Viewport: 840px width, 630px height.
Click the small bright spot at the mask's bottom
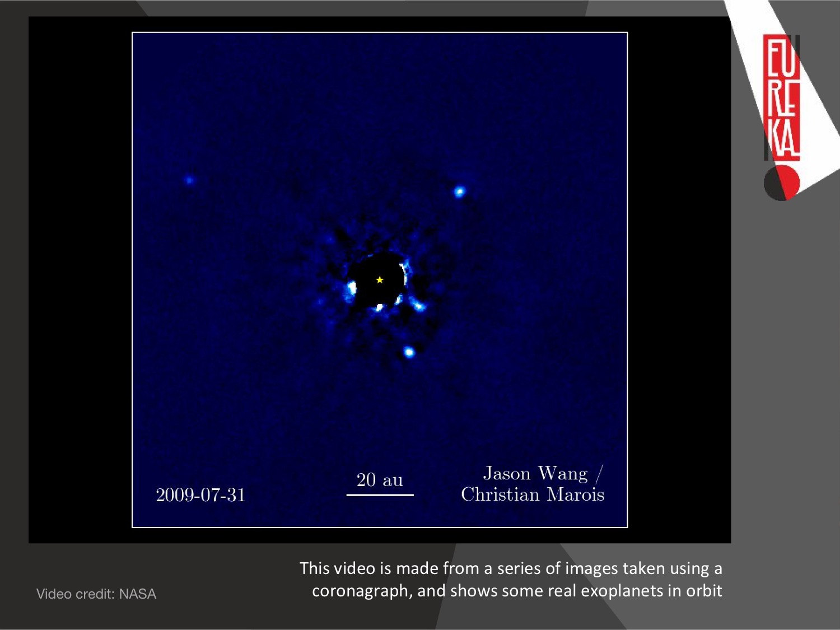379,307
